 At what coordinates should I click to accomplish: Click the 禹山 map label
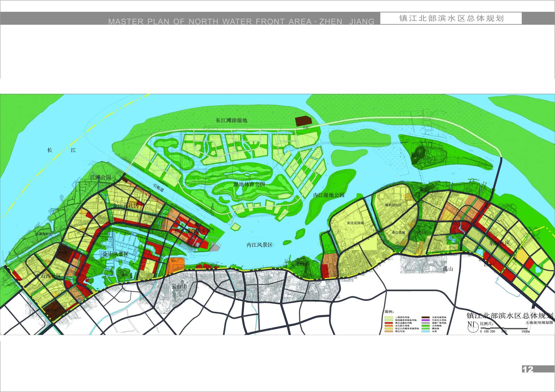[448, 269]
